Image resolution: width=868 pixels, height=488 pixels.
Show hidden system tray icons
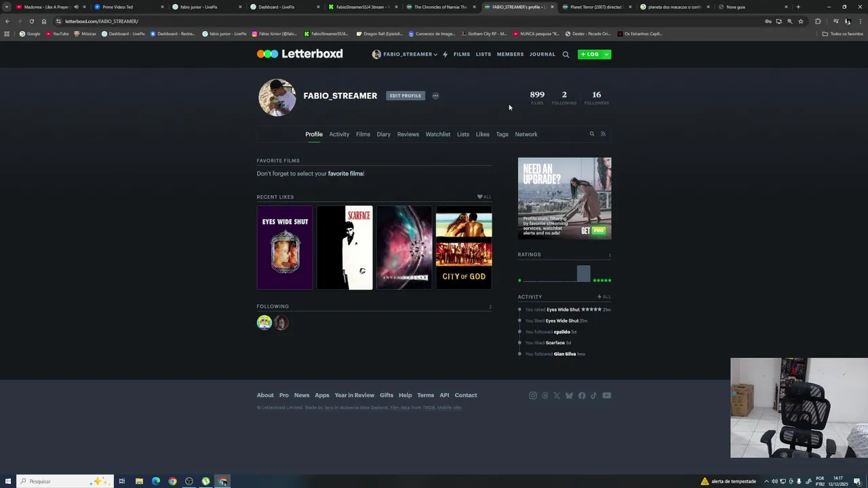(x=766, y=481)
